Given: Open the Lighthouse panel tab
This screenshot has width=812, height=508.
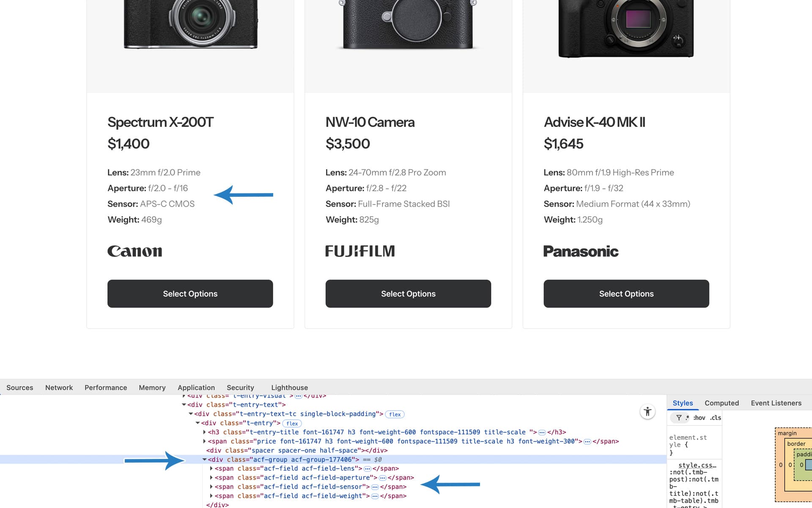Looking at the screenshot, I should (x=289, y=387).
